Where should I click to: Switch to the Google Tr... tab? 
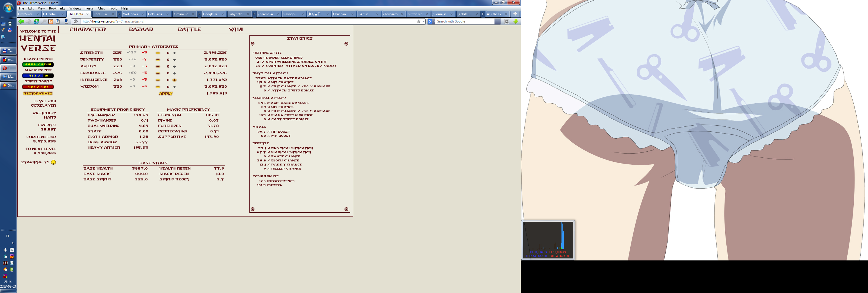tap(214, 14)
